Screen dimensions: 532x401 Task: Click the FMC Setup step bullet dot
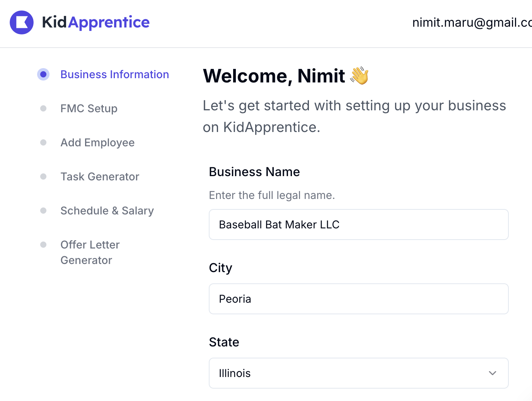tap(43, 108)
